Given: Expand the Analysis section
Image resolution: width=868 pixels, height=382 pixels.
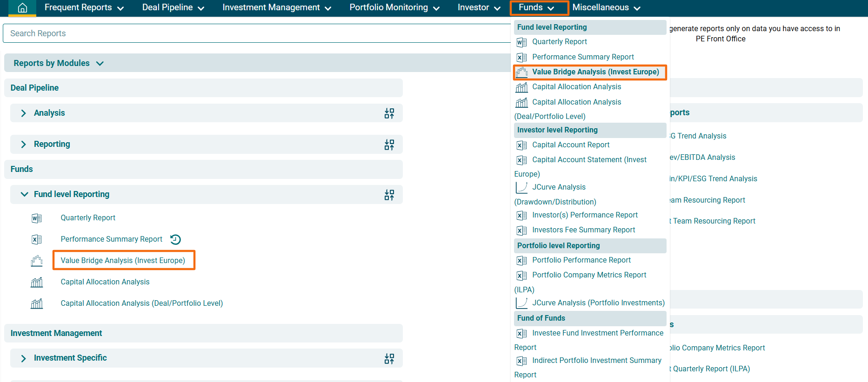Looking at the screenshot, I should [24, 113].
